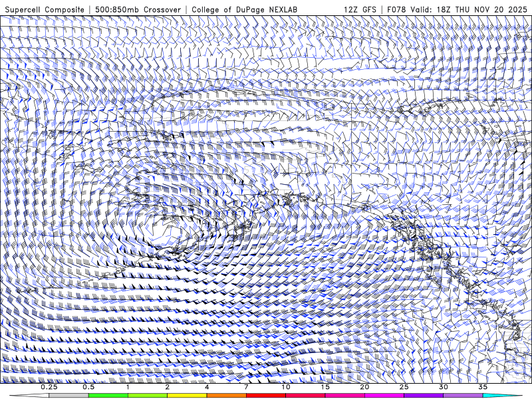Image resolution: width=532 pixels, height=399 pixels.
Task: Select the red 7–10 legend swatch
Action: coord(266,396)
